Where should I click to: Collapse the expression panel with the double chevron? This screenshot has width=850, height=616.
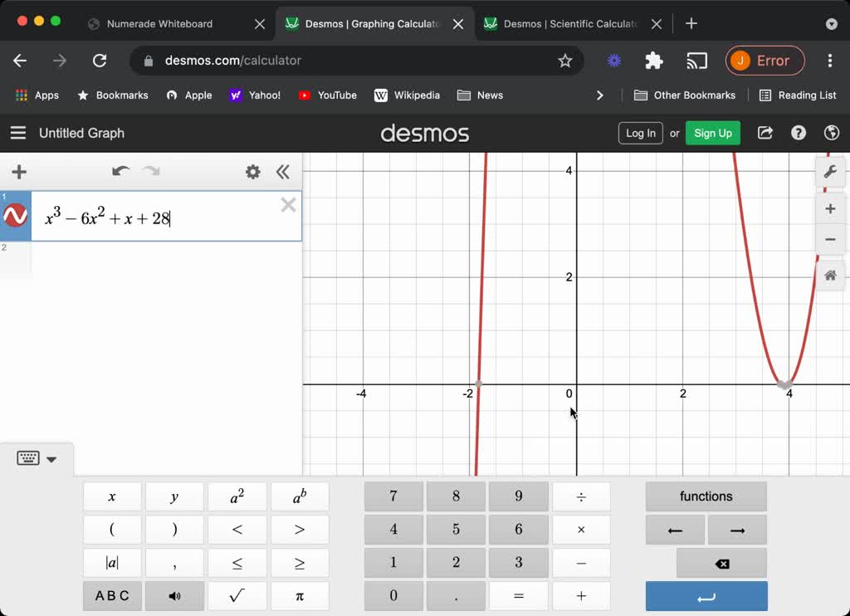tap(283, 172)
